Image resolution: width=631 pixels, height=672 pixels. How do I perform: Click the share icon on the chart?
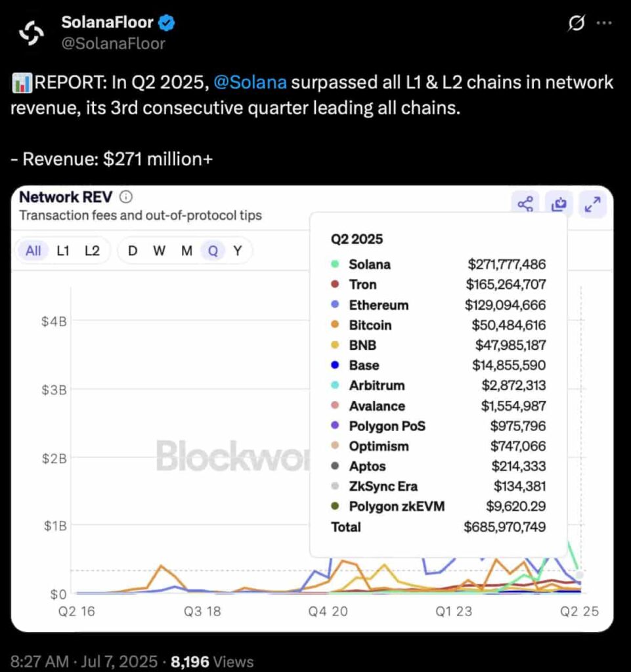click(x=525, y=205)
